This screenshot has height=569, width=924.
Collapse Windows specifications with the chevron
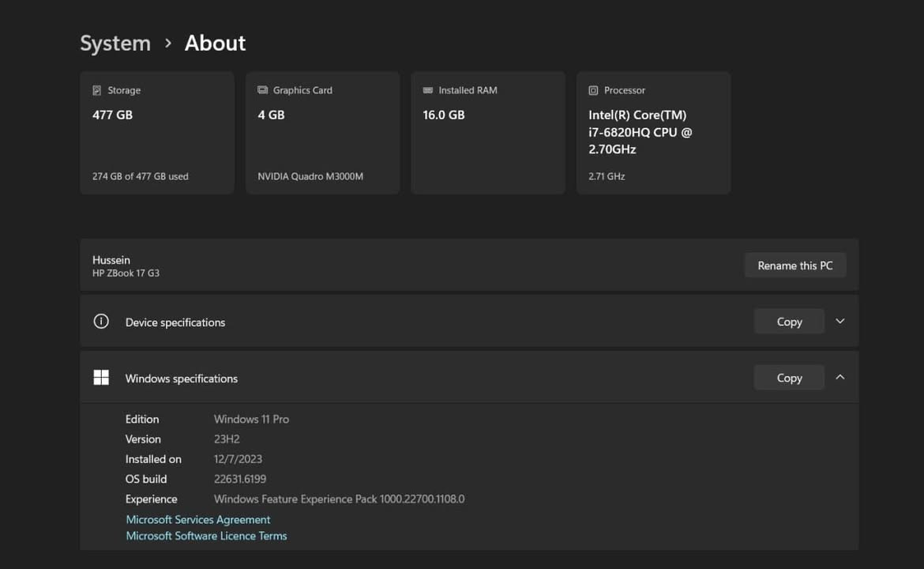(839, 378)
